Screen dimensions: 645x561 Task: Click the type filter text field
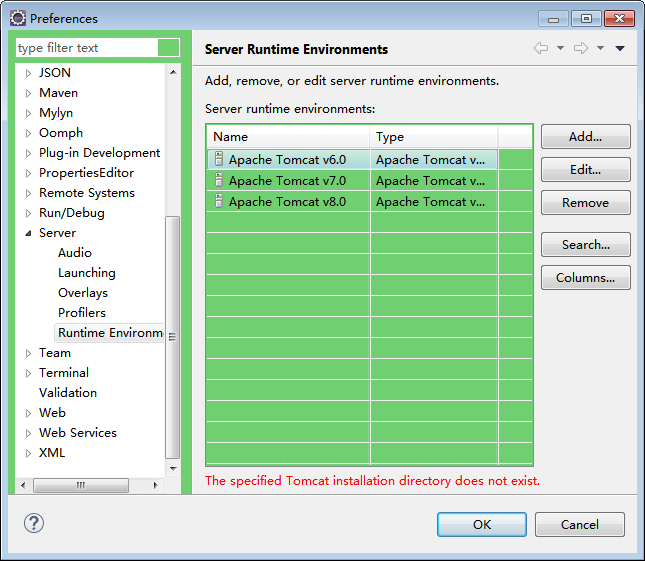[86, 48]
